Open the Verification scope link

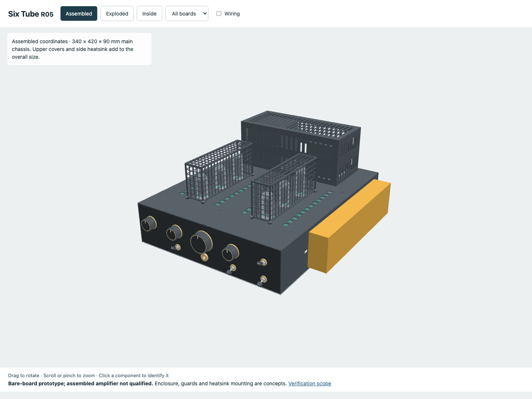310,383
